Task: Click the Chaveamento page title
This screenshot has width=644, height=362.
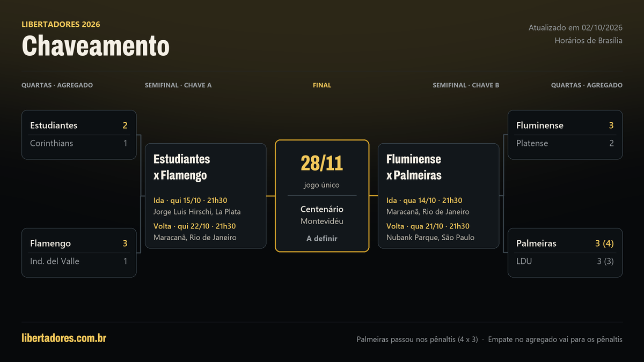Action: (x=96, y=46)
